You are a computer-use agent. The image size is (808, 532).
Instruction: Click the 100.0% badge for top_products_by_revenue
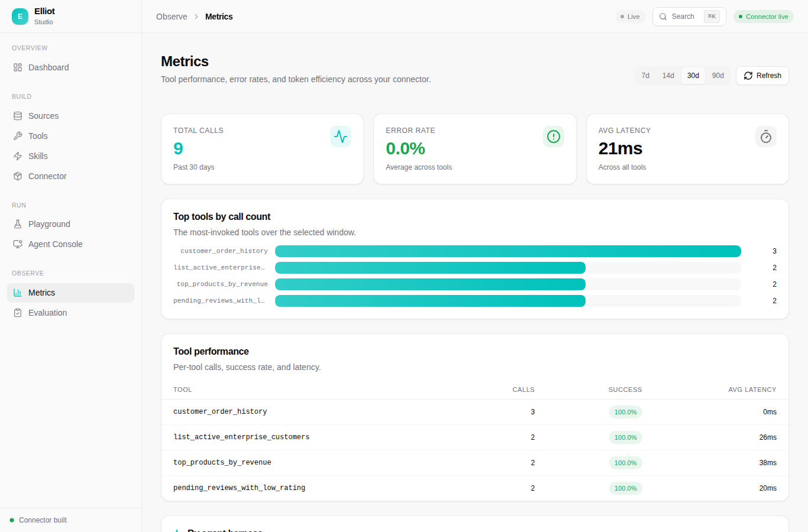click(626, 463)
